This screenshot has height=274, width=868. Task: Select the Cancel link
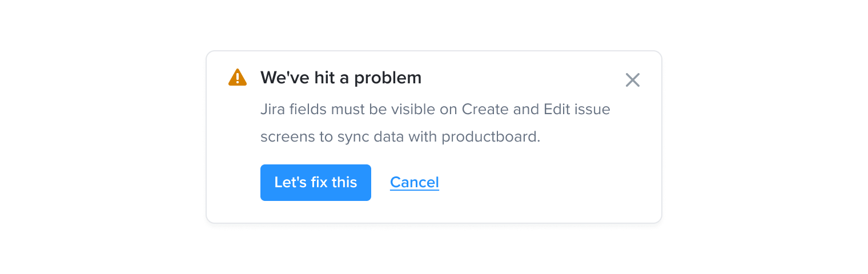click(415, 182)
